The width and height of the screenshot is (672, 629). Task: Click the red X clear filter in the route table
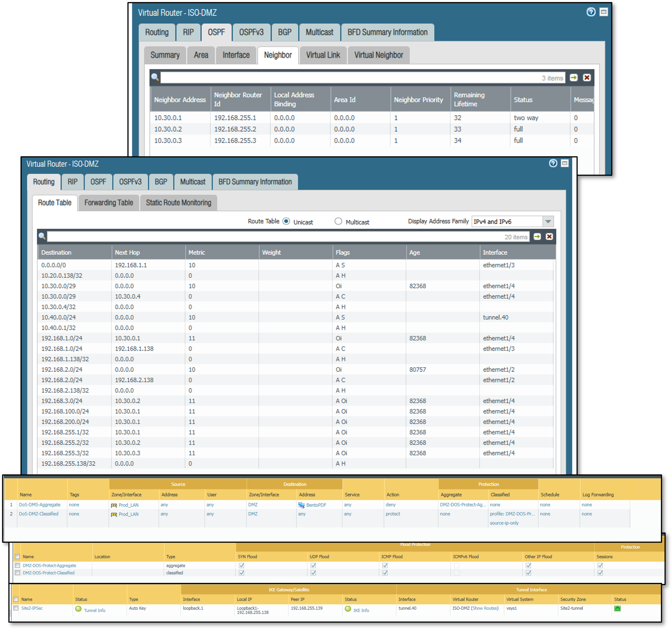[549, 237]
